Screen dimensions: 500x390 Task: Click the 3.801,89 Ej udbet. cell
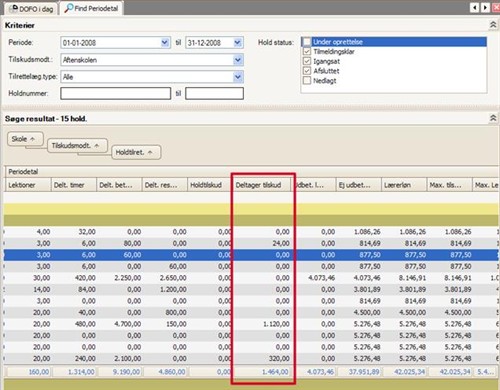(358, 289)
